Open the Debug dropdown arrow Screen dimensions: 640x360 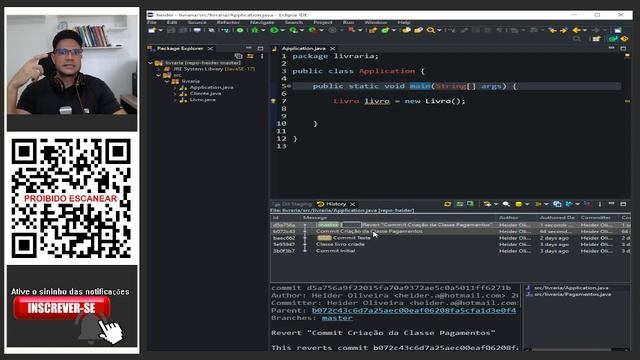263,30
